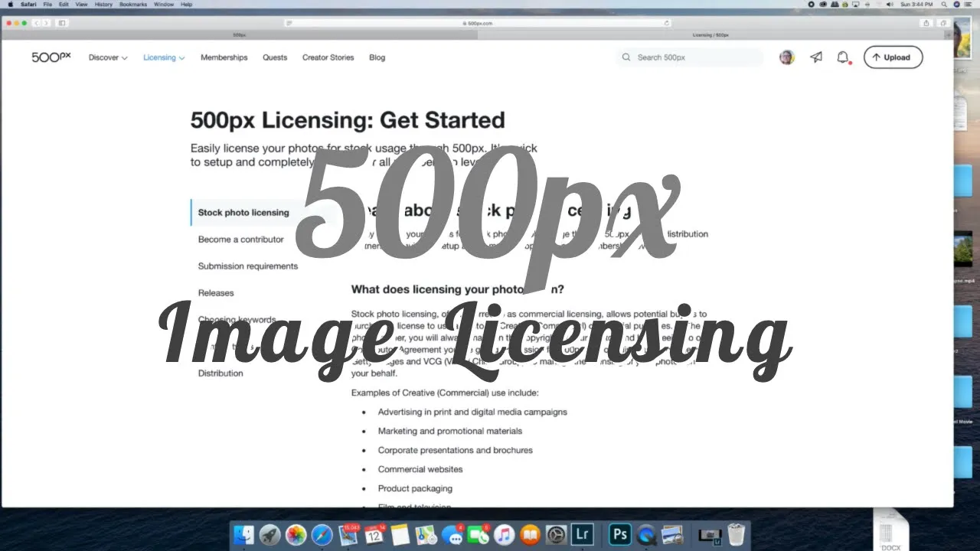Open FaceTime in the dock
Screen dimensions: 980x551
(478, 535)
